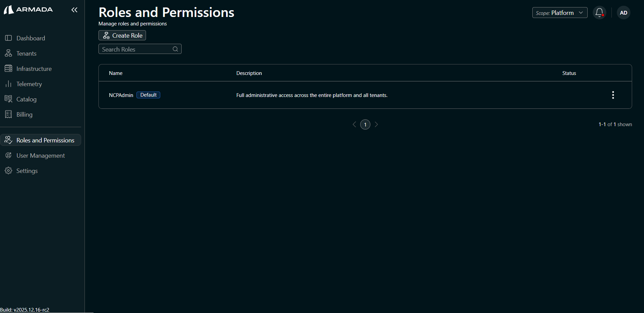Open the AD profile avatar menu
644x313 pixels.
[x=623, y=13]
